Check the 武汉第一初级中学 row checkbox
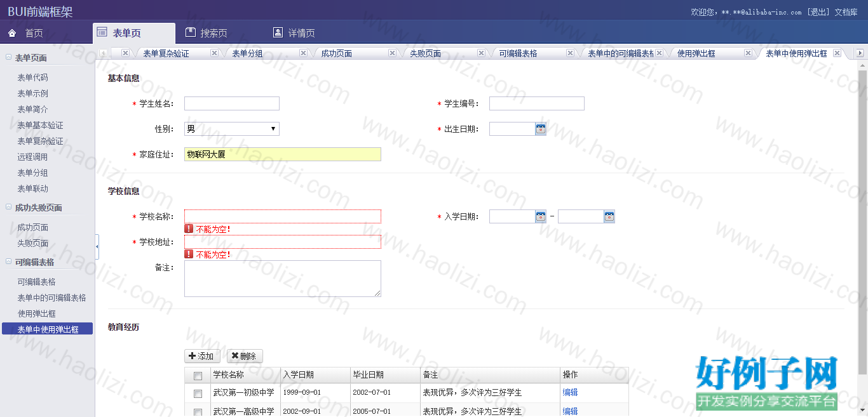Viewport: 868px width, 417px height. 198,394
